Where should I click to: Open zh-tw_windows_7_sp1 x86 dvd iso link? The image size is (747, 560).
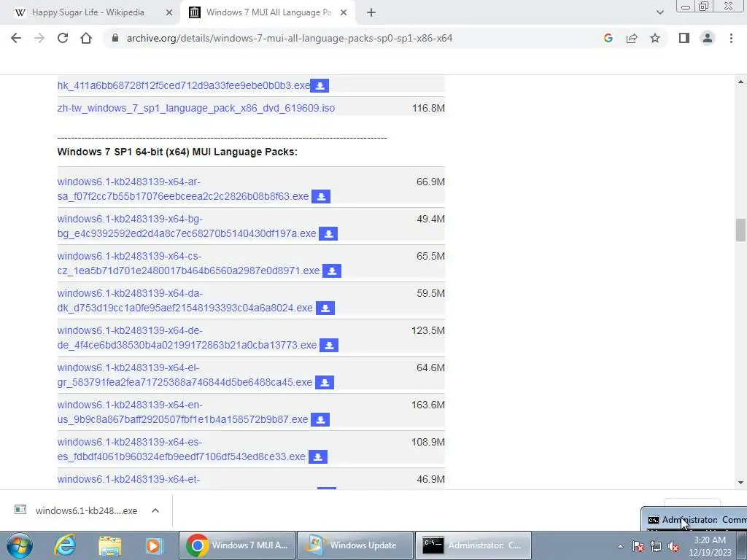[x=196, y=108]
